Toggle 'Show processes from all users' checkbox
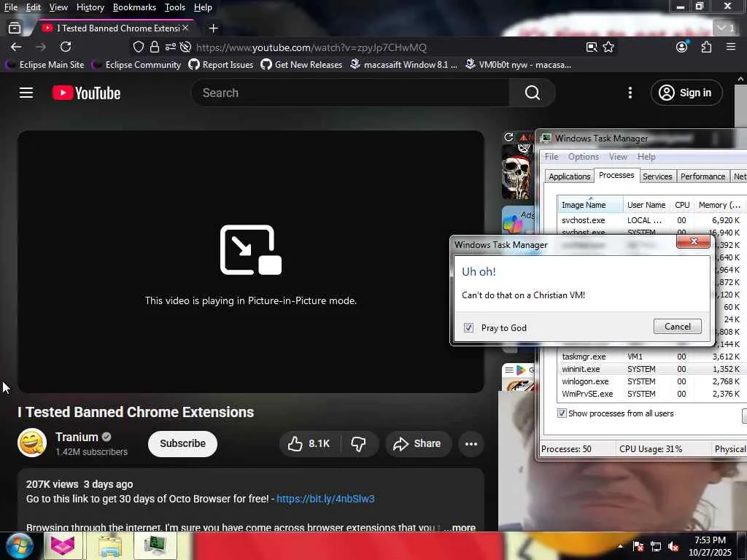The height and width of the screenshot is (560, 747). click(562, 413)
